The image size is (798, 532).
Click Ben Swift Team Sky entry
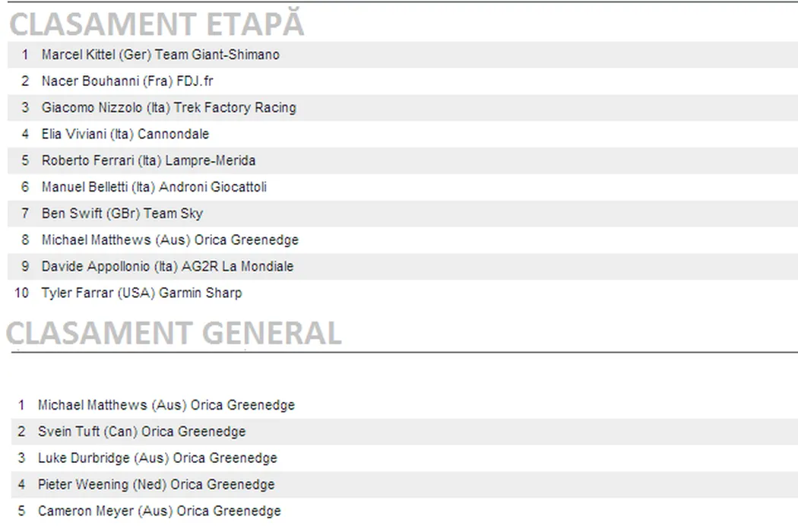click(122, 214)
